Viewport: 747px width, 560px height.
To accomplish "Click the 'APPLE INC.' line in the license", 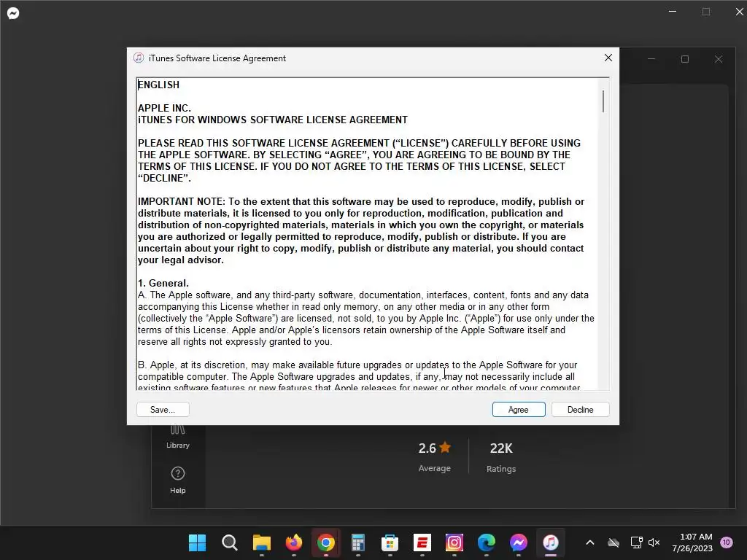I will click(x=164, y=108).
